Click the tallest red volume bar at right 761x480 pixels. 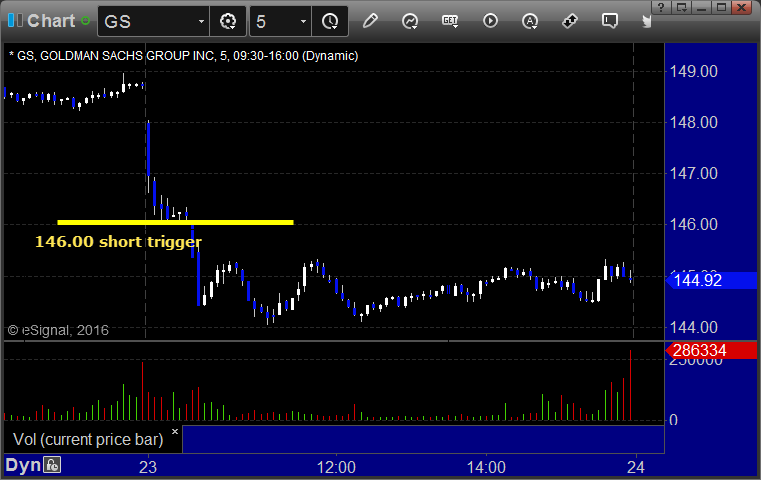pos(630,385)
